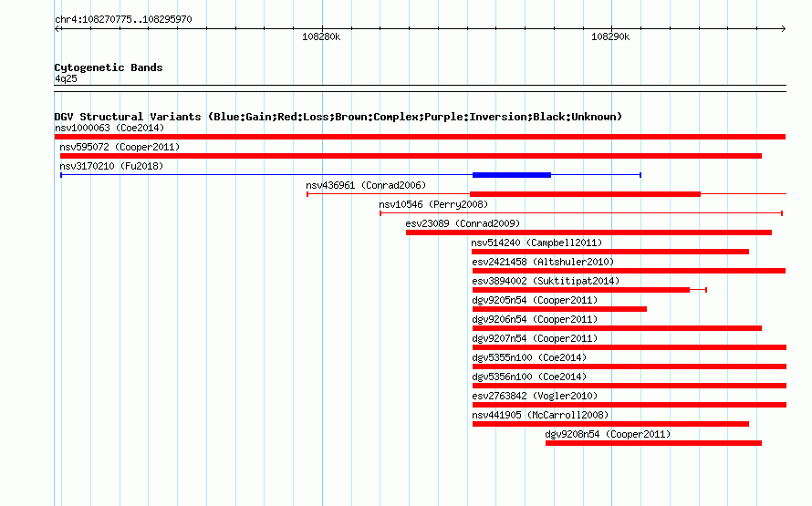The width and height of the screenshot is (812, 506).
Task: Open dgv9205n54 (Cooper2011) label
Action: 535,300
